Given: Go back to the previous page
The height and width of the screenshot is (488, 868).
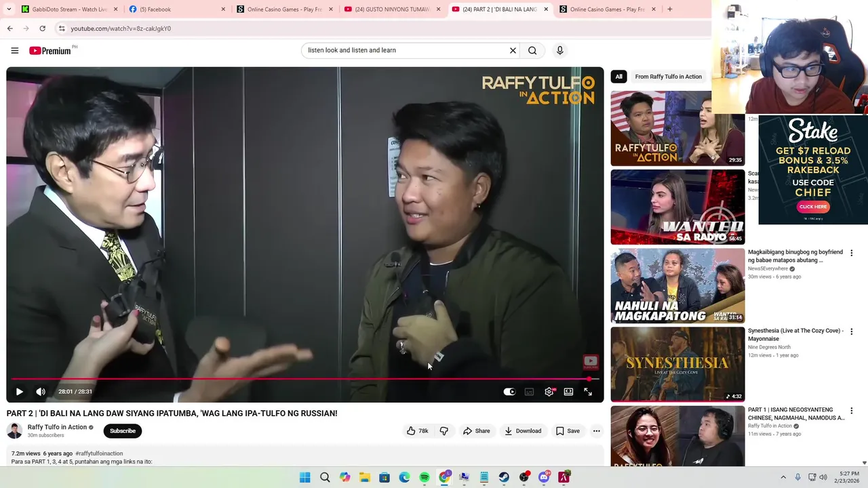Looking at the screenshot, I should 9,28.
